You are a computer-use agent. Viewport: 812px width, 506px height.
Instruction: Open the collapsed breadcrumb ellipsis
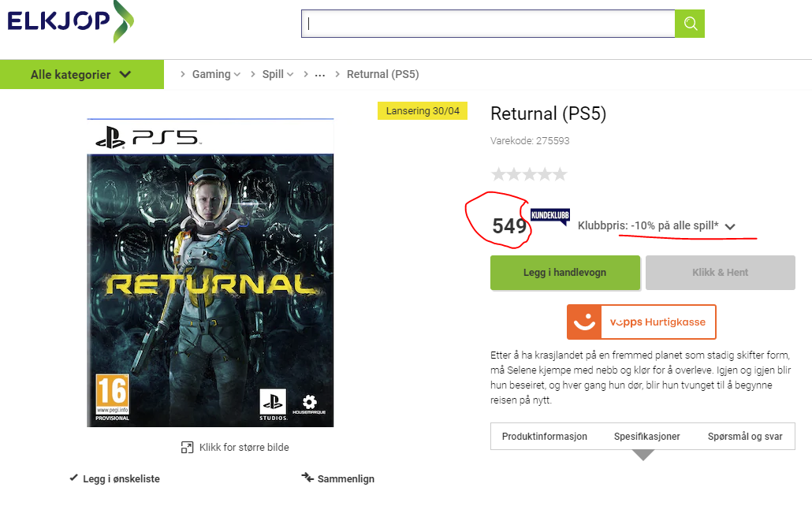coord(320,75)
